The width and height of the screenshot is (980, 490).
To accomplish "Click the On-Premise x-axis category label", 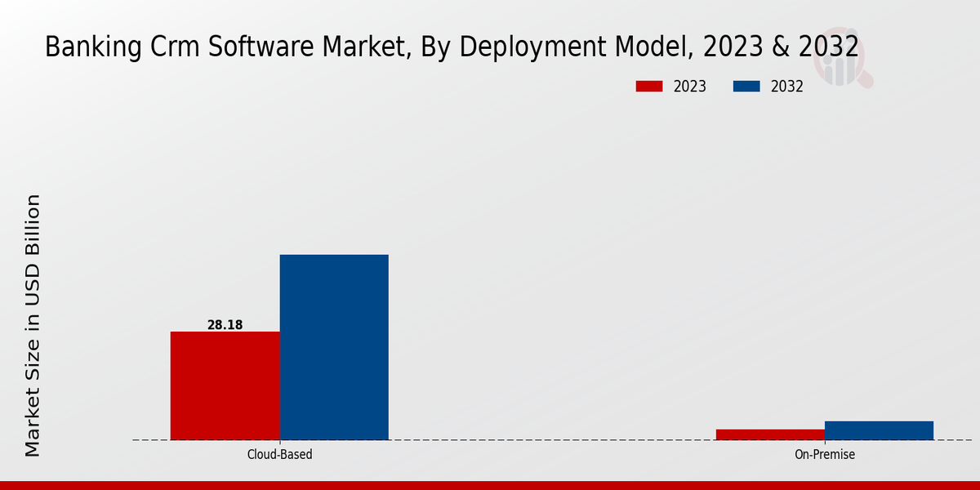I will [825, 455].
